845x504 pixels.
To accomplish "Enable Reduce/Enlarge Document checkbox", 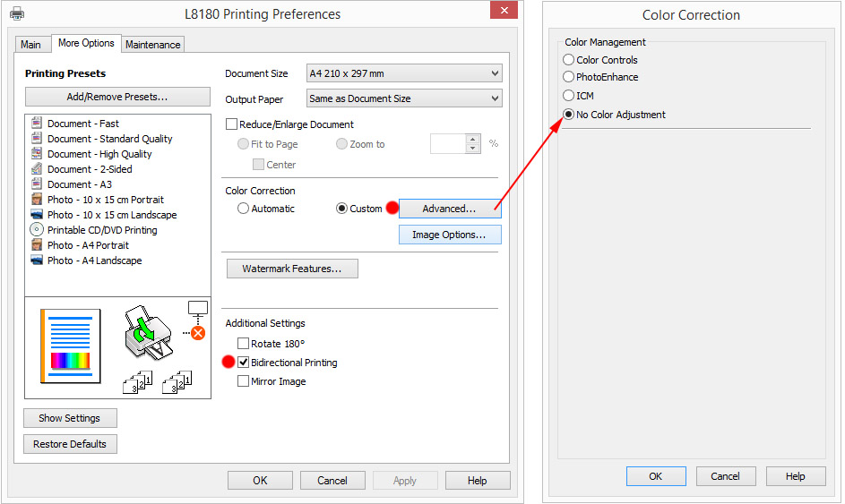I will pos(232,124).
